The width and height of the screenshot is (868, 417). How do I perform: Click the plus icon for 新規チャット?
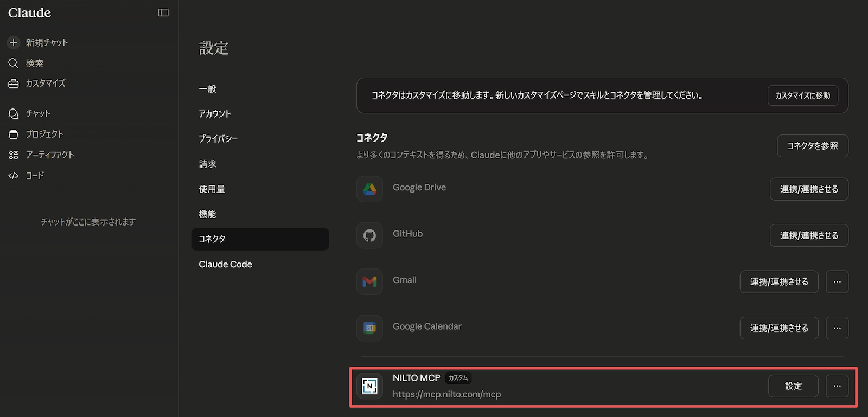14,42
